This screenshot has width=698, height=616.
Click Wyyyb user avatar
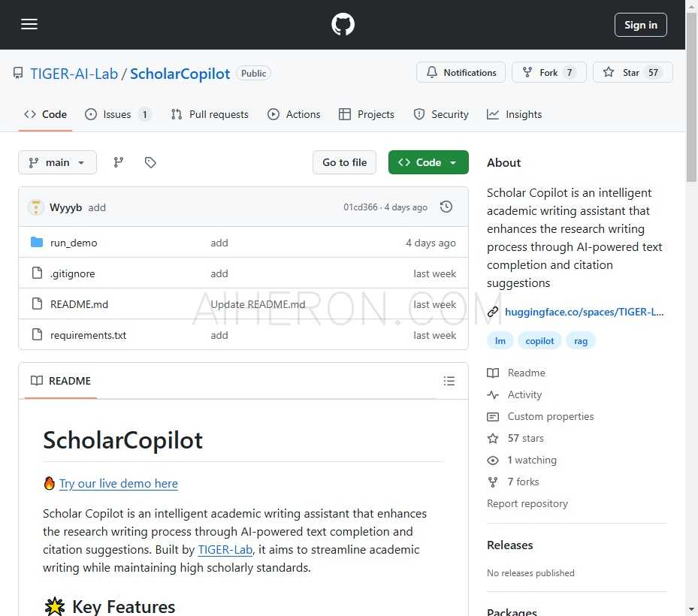pyautogui.click(x=36, y=207)
